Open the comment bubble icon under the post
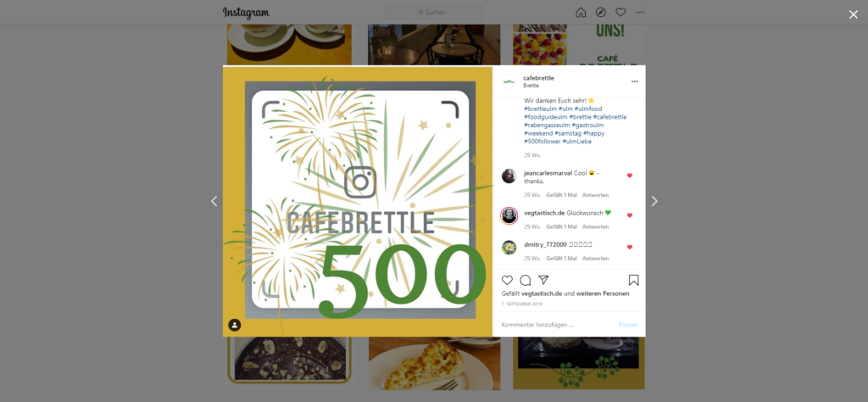This screenshot has width=868, height=402. tap(526, 280)
